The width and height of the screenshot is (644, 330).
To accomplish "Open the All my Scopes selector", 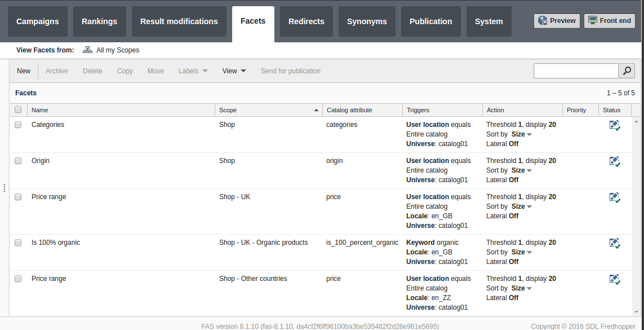I will point(112,50).
